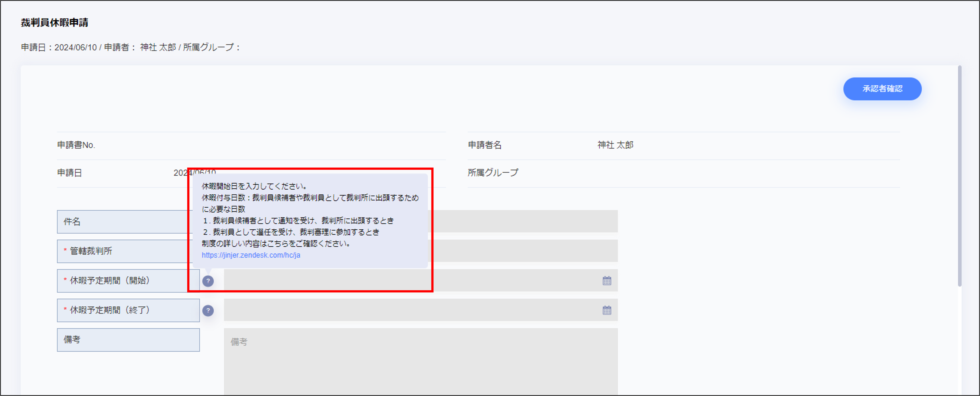Click the 承認者確認 button
This screenshot has width=980, height=396.
point(882,89)
